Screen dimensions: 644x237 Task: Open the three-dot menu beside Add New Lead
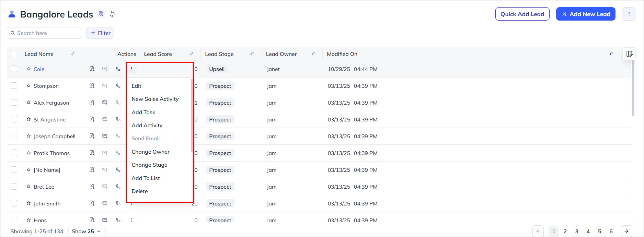point(629,14)
